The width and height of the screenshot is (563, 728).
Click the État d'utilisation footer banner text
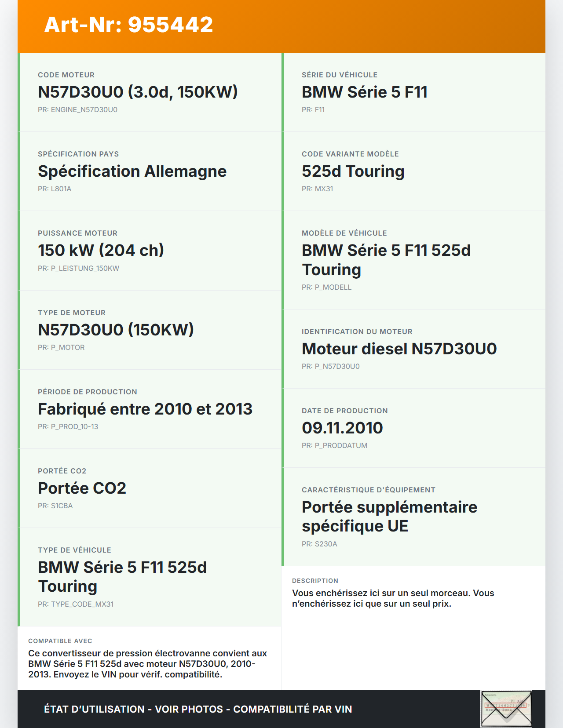198,709
